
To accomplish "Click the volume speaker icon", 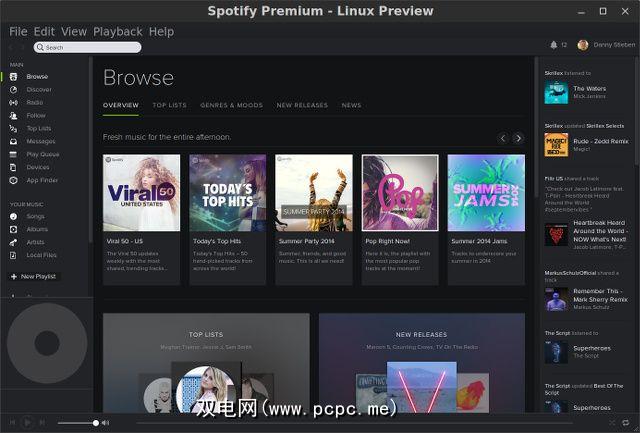I will point(105,423).
